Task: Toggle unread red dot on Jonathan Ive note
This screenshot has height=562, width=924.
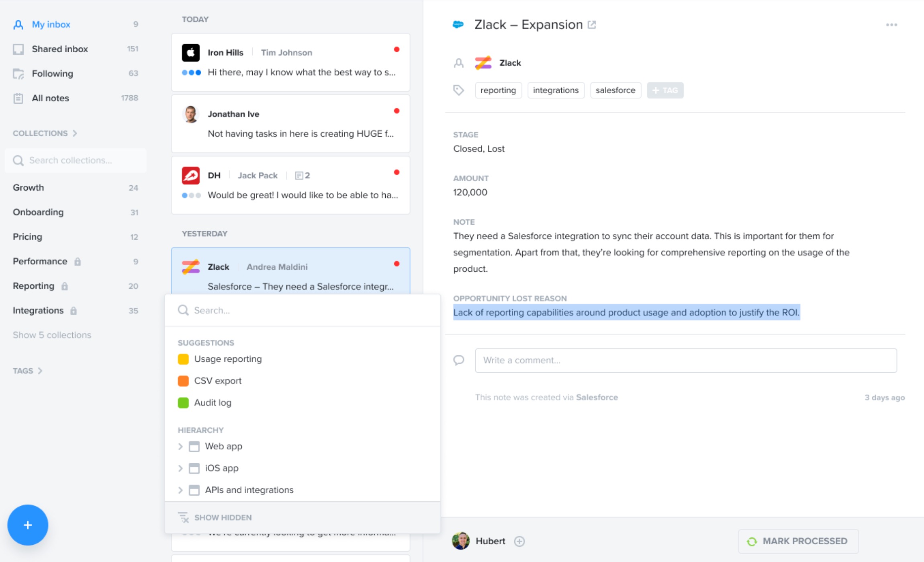Action: [397, 111]
